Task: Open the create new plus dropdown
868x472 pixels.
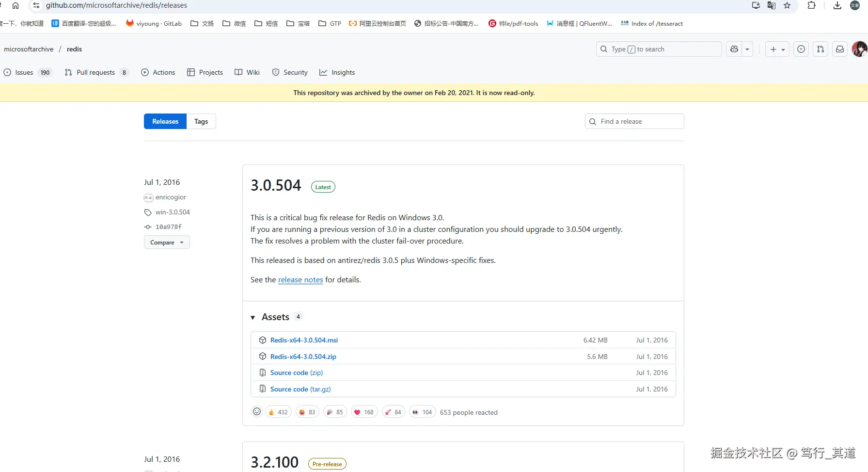Action: (x=777, y=49)
